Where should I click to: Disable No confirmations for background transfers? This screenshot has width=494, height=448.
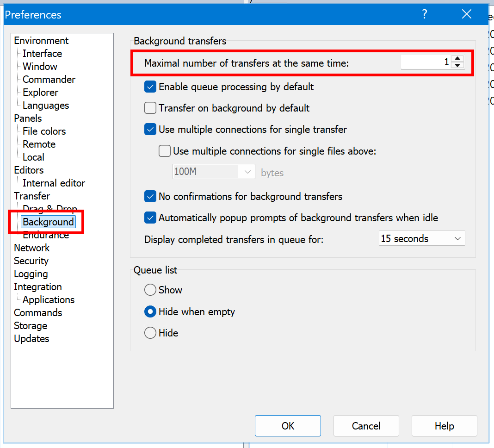point(150,197)
